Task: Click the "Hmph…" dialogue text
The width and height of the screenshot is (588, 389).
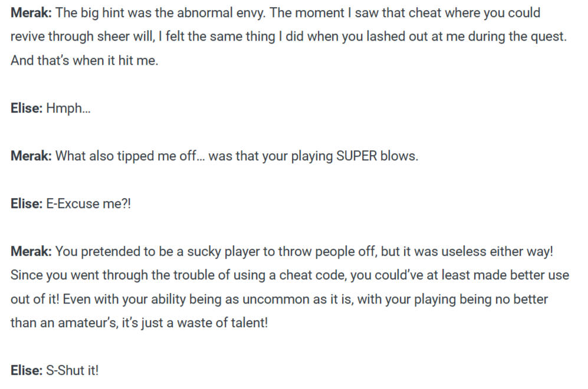Action: pos(68,109)
